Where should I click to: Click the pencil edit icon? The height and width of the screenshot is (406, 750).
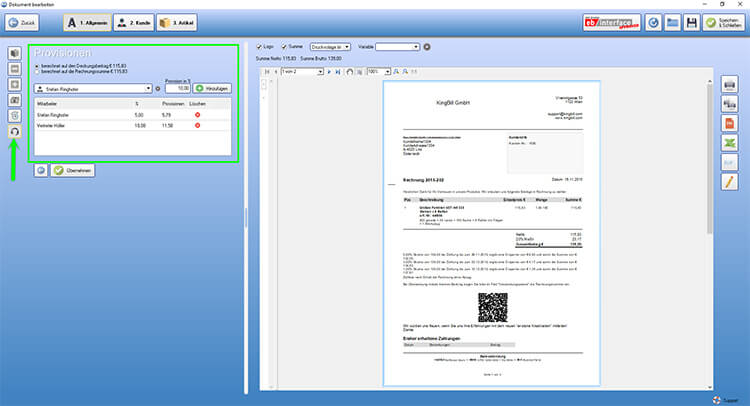[x=729, y=182]
